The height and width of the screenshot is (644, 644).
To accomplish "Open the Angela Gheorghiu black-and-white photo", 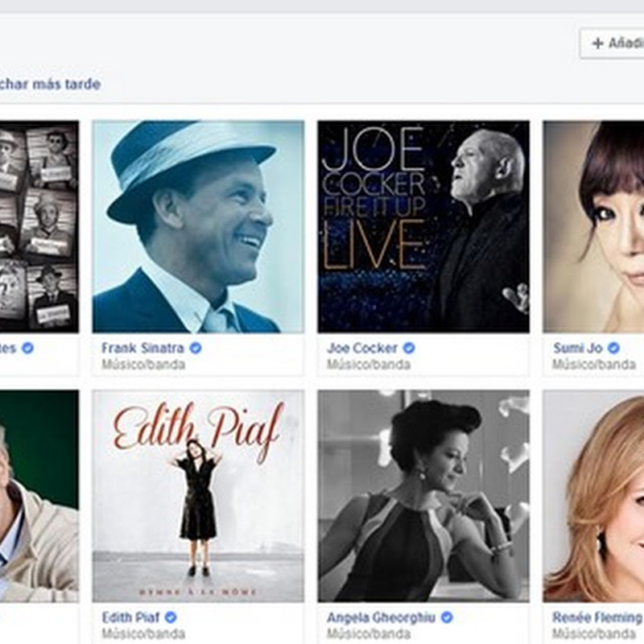I will point(423,496).
